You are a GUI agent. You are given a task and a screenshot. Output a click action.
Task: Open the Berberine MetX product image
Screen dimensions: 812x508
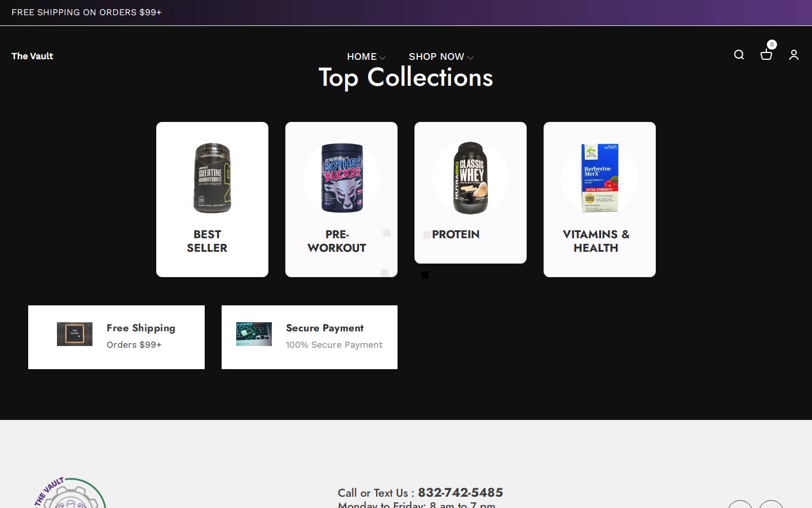click(x=599, y=178)
